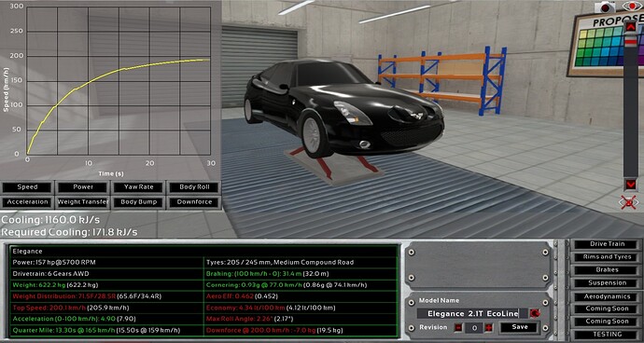Click the red reset icon beside model name
The image size is (644, 343).
coord(535,313)
